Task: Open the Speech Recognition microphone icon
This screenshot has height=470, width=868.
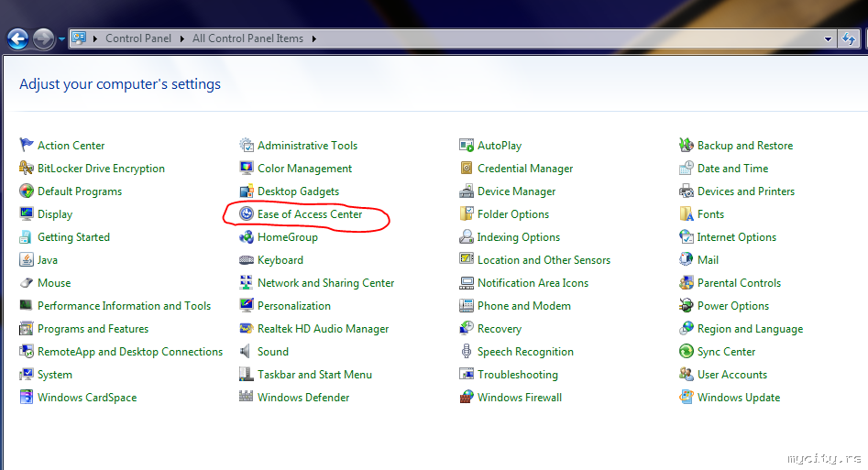Action: coord(467,351)
